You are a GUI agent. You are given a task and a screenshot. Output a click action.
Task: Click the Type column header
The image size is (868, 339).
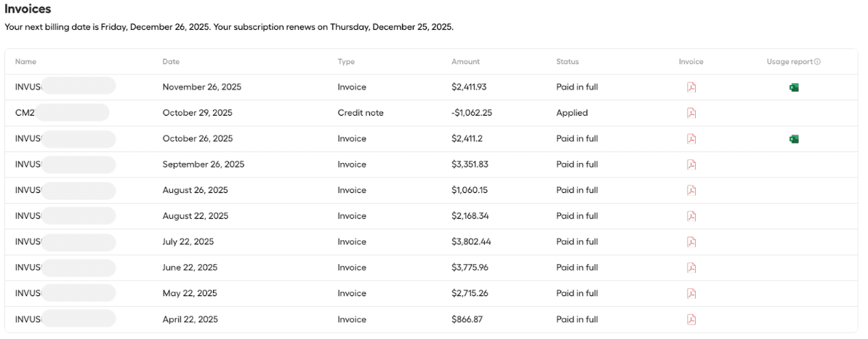pos(346,62)
